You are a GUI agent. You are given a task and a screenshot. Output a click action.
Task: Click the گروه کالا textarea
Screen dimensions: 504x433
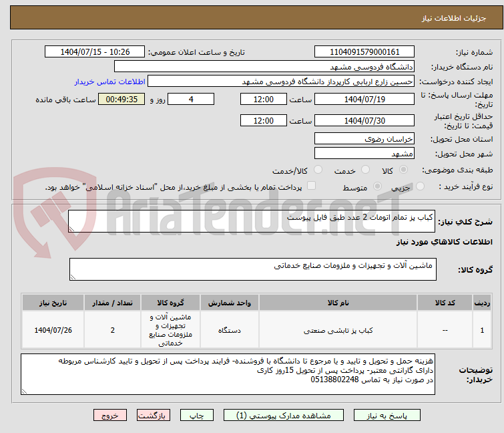(x=252, y=269)
